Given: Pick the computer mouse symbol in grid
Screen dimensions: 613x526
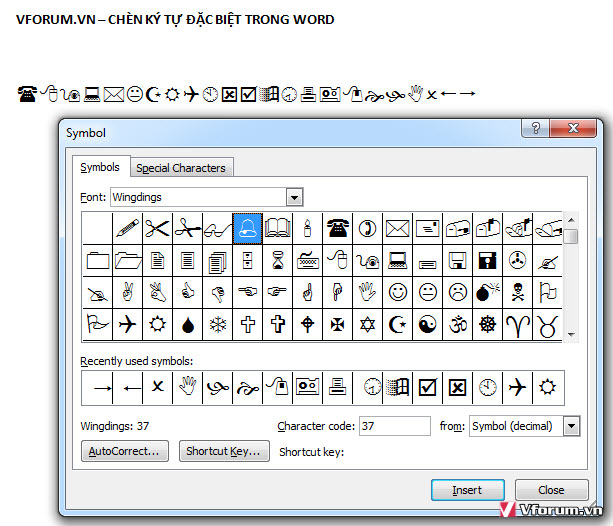Looking at the screenshot, I should pyautogui.click(x=337, y=260).
